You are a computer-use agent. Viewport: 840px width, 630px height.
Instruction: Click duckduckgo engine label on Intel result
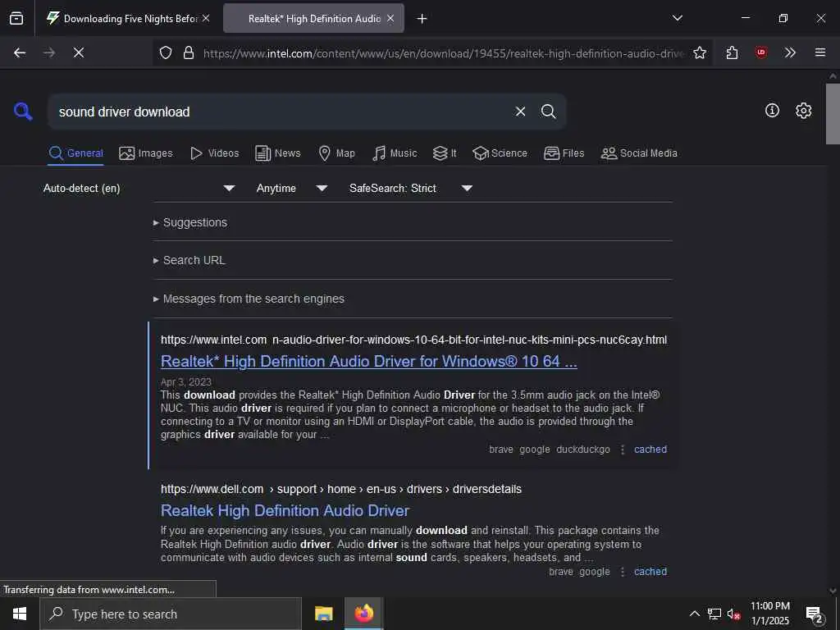[x=583, y=450]
